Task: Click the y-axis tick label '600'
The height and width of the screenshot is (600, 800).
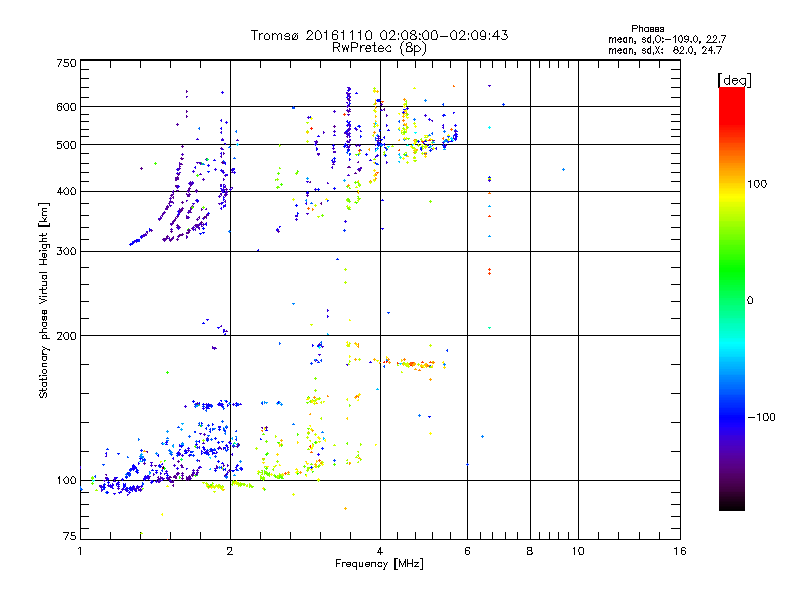Action: point(66,107)
